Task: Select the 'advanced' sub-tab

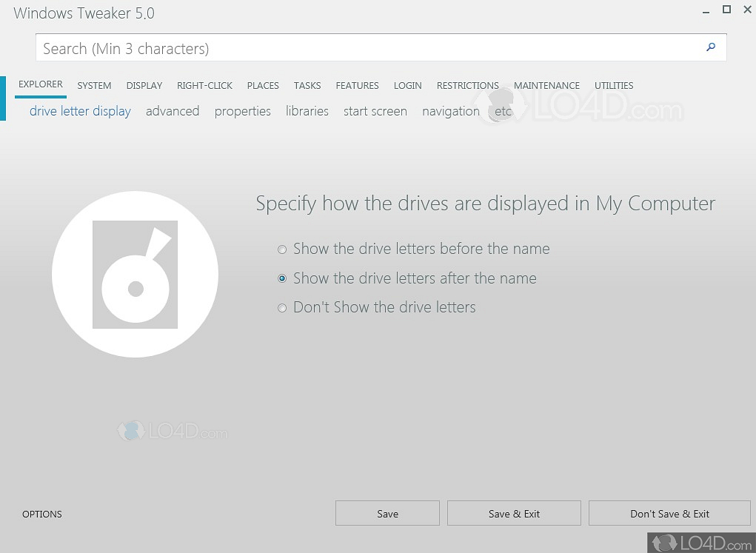Action: tap(173, 111)
